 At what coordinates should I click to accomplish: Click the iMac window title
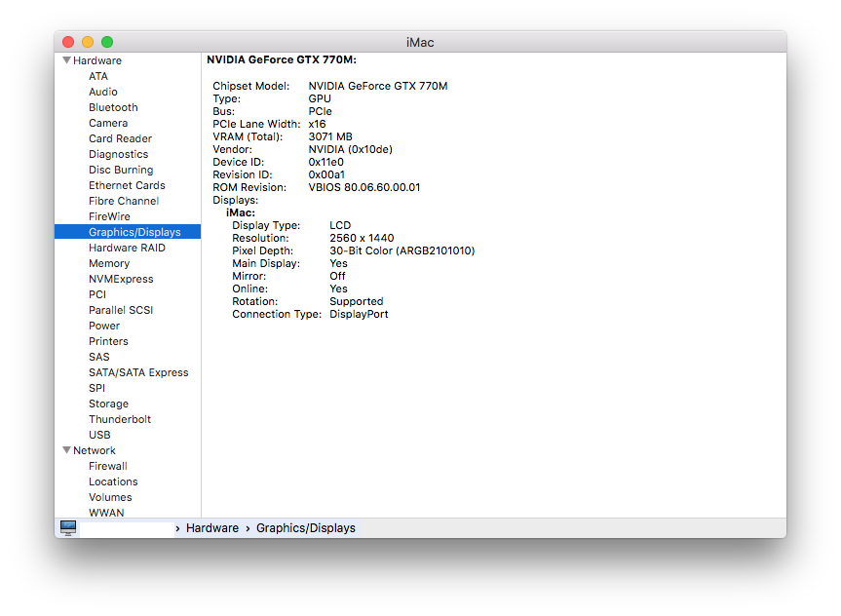(420, 42)
